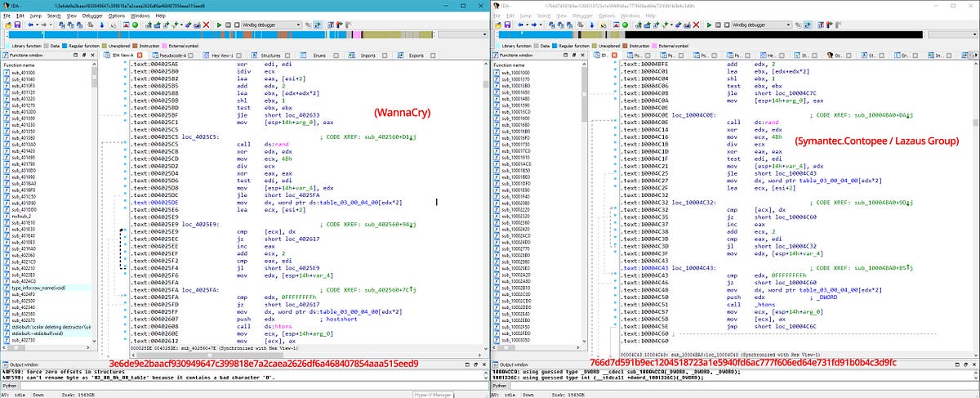Select nullsub_2 in left Functions window
Image resolution: width=980 pixels, height=398 pixels.
pyautogui.click(x=21, y=217)
